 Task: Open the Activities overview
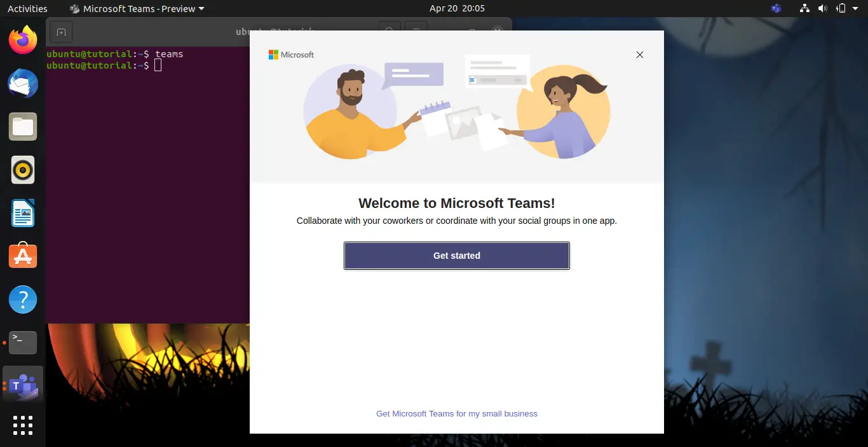(27, 8)
